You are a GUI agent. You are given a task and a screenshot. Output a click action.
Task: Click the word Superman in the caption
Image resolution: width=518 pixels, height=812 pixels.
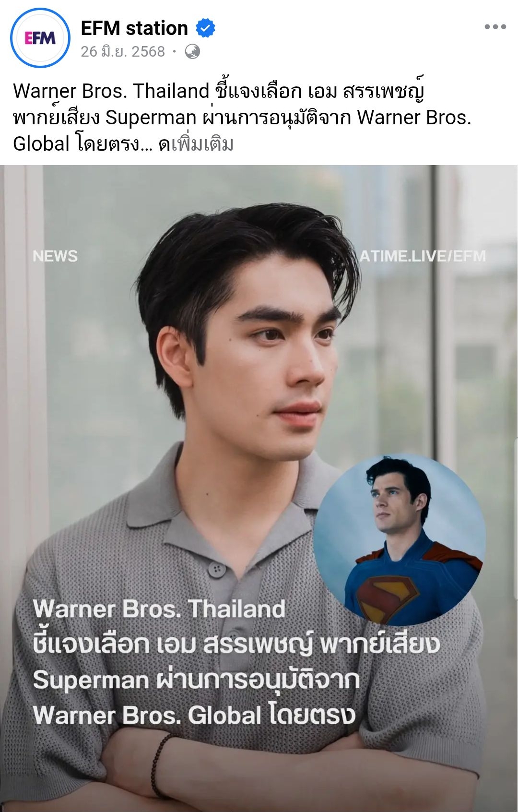tap(151, 118)
